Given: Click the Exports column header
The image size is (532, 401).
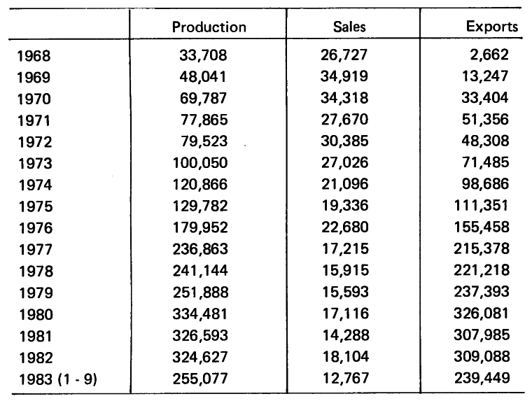Looking at the screenshot, I should tap(492, 27).
